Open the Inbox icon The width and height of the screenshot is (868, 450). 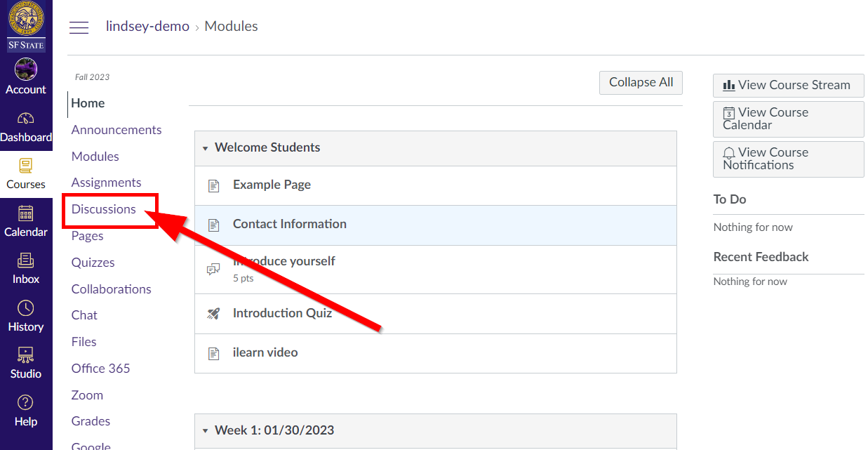pyautogui.click(x=26, y=260)
